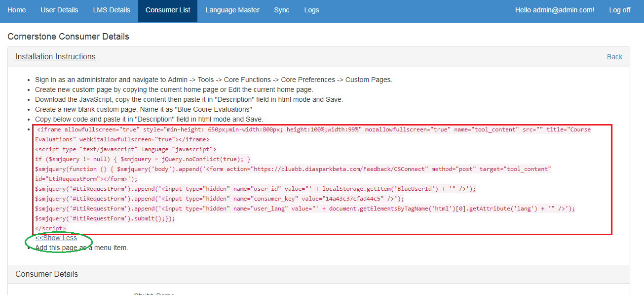Open LMS Details in navbar
The image size is (644, 296).
tap(112, 10)
